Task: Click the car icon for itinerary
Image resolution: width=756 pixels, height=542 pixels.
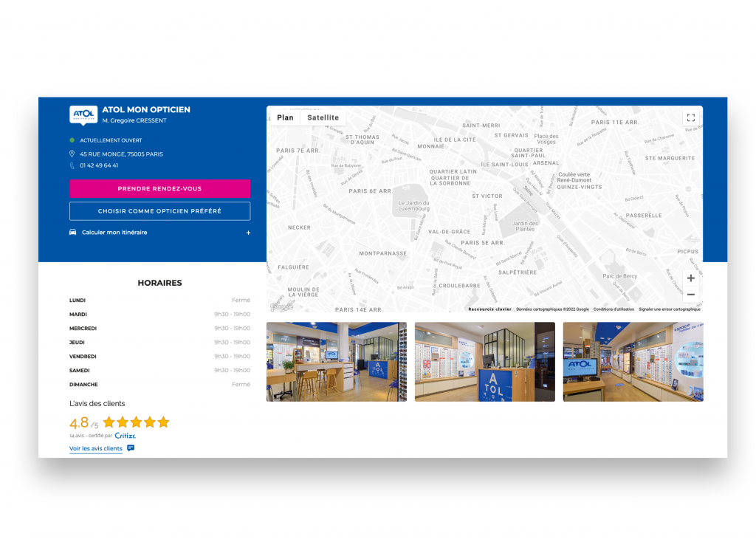Action: click(73, 233)
